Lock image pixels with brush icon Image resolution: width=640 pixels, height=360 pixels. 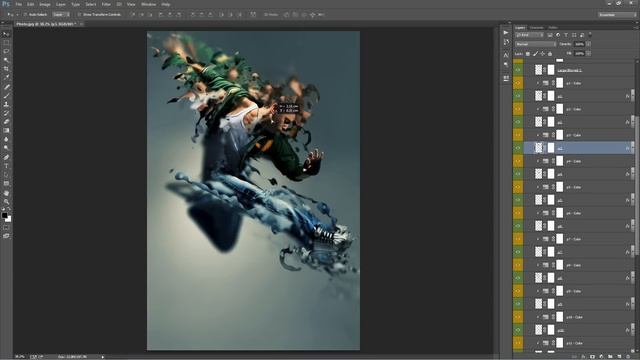point(535,53)
